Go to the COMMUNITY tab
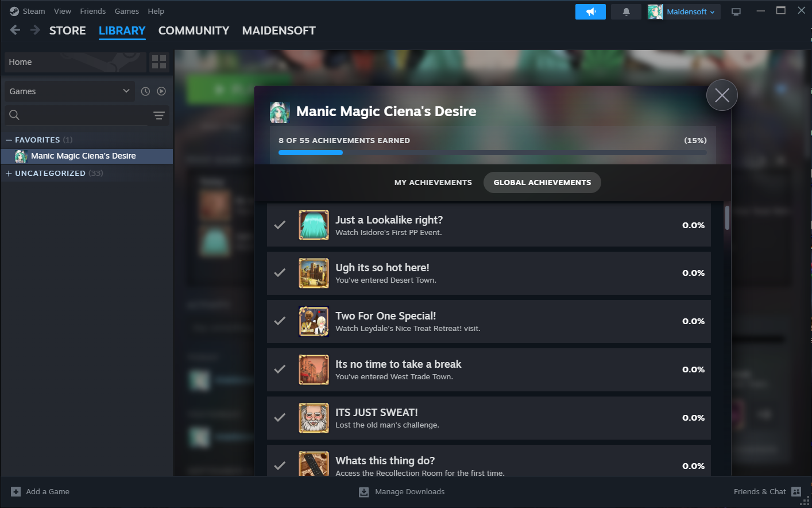Screen dimensions: 812x508 tap(194, 31)
